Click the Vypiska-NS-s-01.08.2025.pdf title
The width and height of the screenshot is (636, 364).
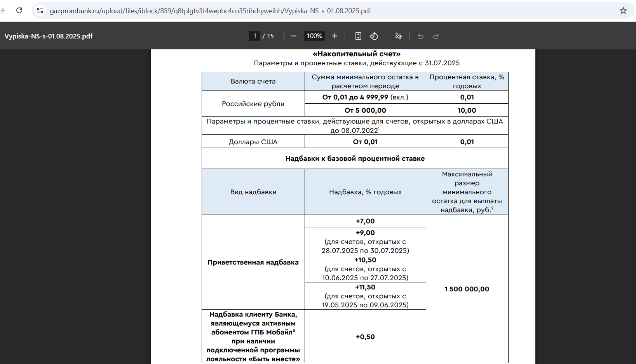49,36
